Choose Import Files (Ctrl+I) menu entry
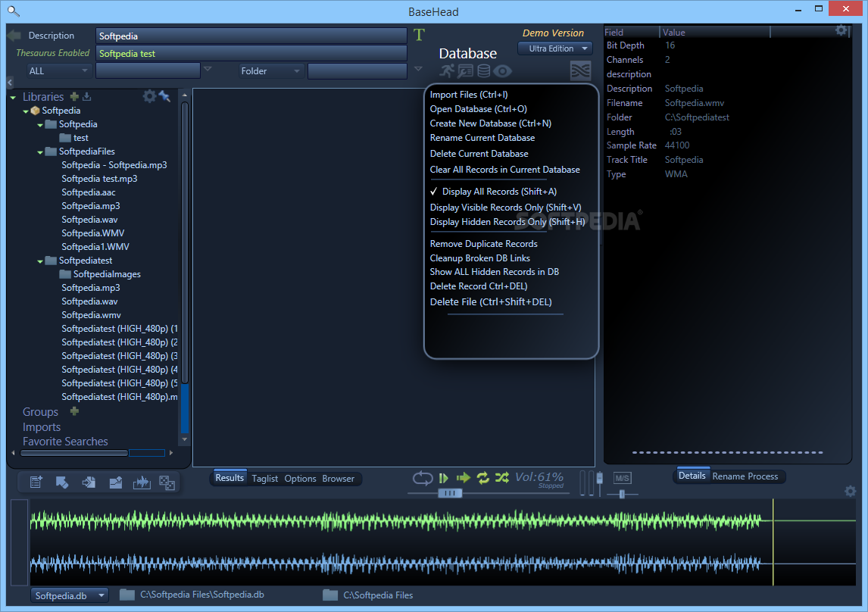The height and width of the screenshot is (612, 868). click(468, 95)
